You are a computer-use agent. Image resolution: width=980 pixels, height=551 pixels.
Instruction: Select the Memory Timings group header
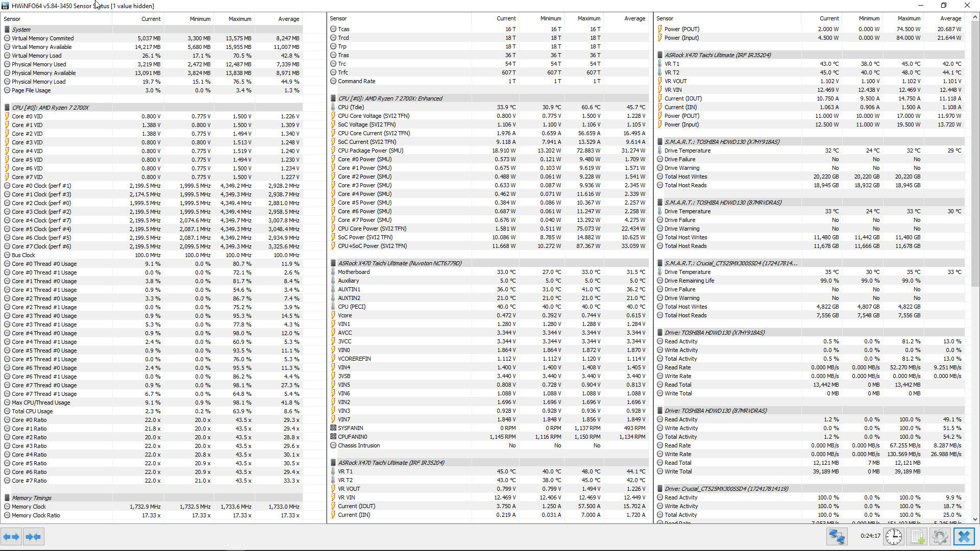(x=152, y=498)
